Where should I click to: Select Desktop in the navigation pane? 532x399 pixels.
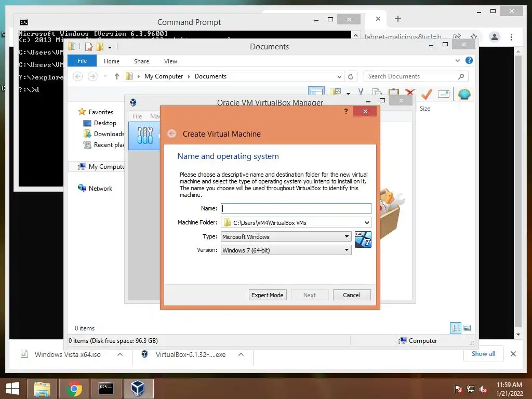pos(105,123)
